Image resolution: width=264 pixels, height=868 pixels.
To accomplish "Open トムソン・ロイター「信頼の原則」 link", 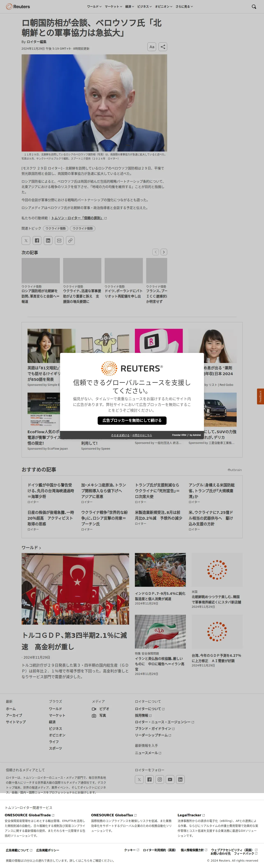I will pyautogui.click(x=79, y=218).
